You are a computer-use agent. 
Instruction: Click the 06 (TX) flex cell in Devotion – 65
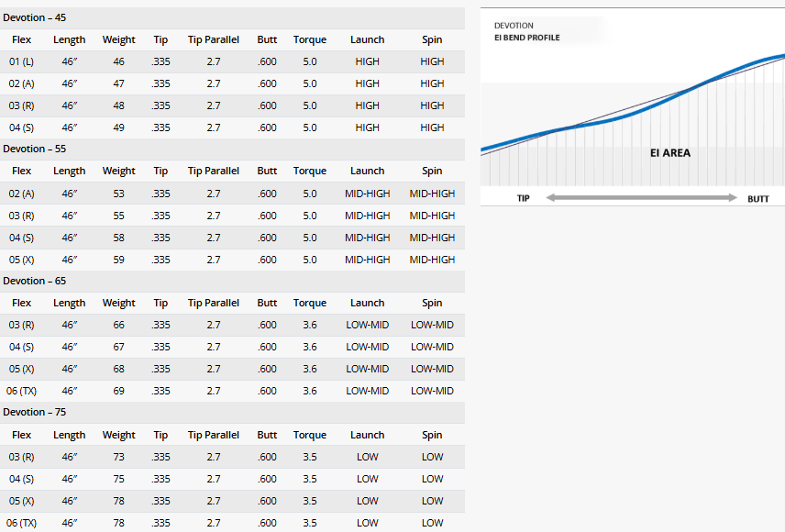pos(21,391)
